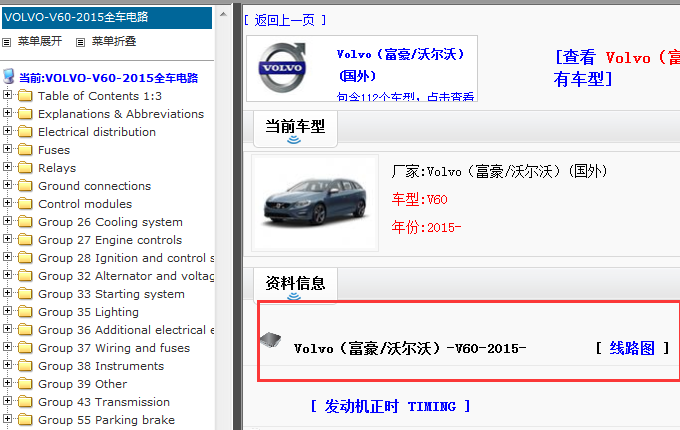
Task: Click the folder icon for Group 38 Instruments
Action: pyautogui.click(x=25, y=366)
